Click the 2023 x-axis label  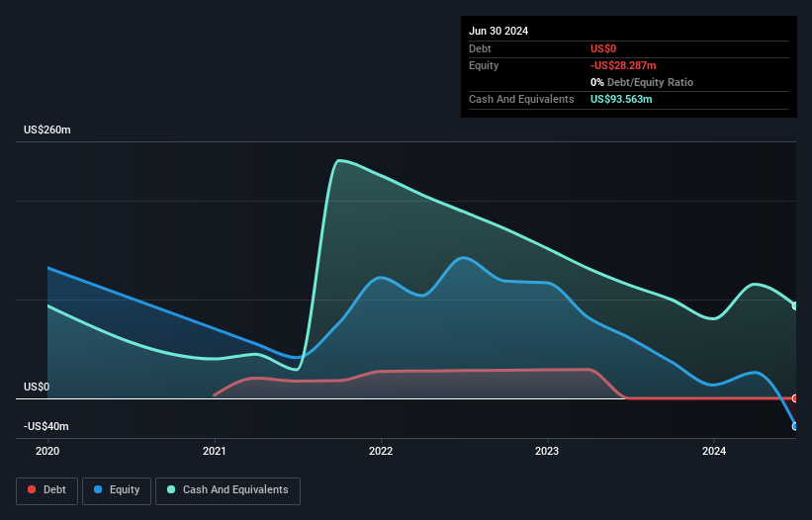coord(547,451)
